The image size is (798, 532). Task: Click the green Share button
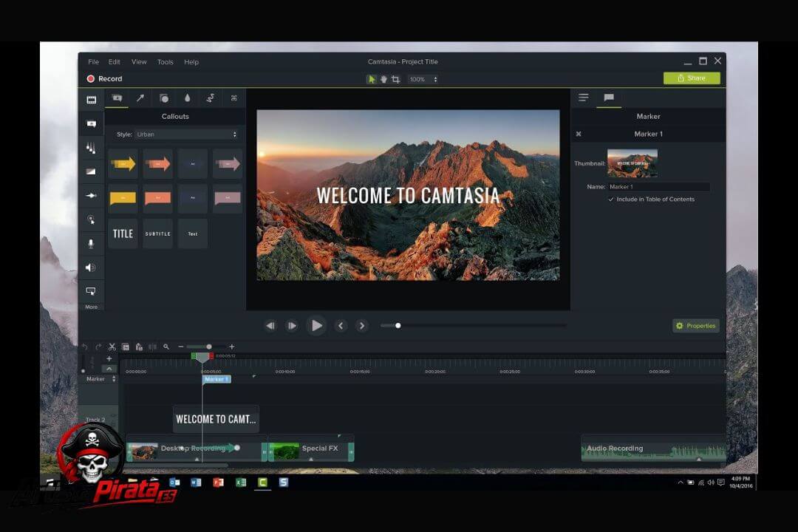[692, 78]
